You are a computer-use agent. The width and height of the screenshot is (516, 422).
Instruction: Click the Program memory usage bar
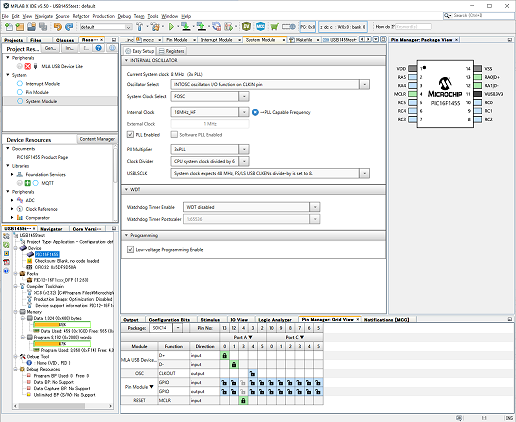pos(62,344)
